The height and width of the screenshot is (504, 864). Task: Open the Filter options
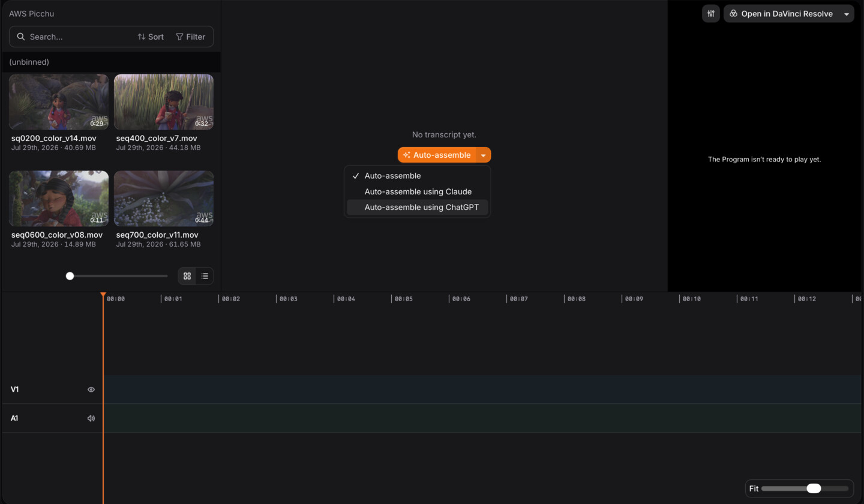(191, 37)
